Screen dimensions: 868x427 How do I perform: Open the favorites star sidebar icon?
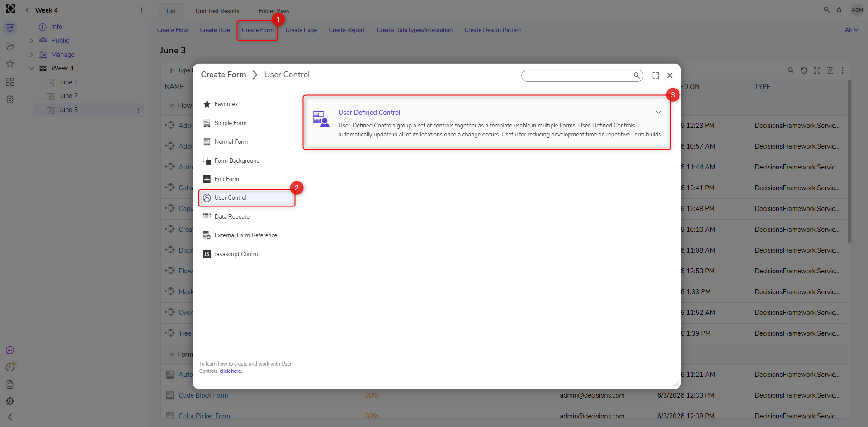tap(10, 64)
